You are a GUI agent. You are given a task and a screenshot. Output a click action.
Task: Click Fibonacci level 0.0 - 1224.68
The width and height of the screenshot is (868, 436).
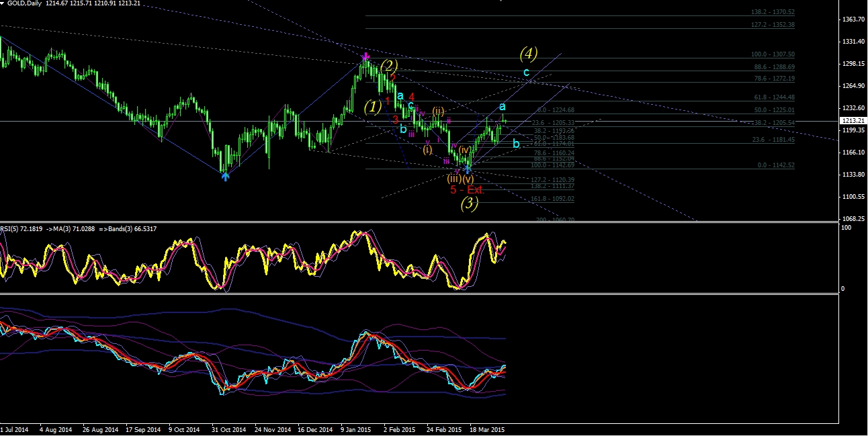click(556, 110)
